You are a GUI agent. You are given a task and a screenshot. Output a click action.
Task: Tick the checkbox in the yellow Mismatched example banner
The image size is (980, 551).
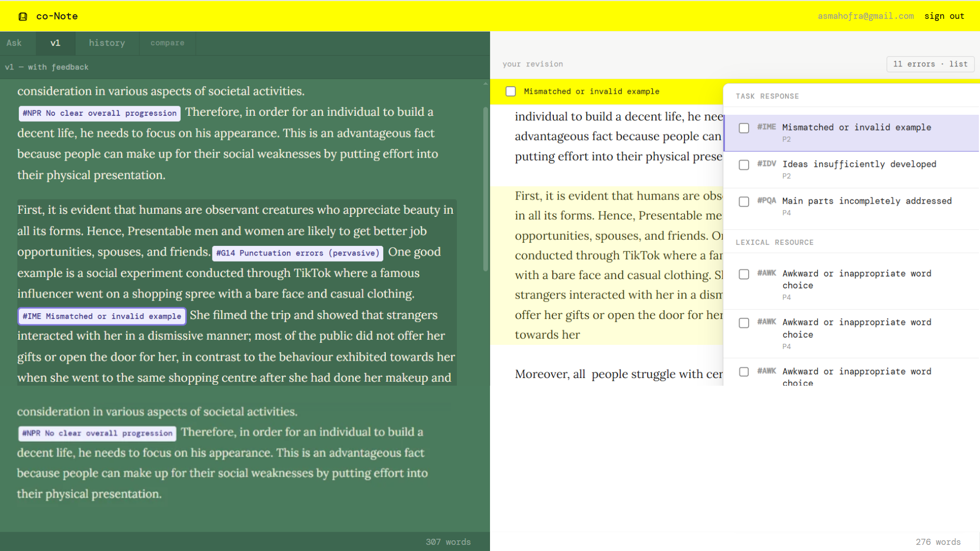(510, 91)
